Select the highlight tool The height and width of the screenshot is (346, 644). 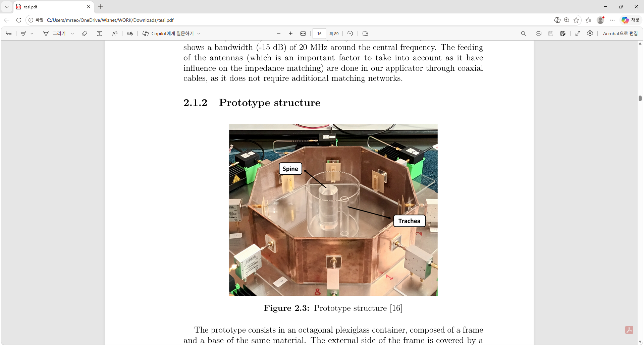[x=23, y=34]
